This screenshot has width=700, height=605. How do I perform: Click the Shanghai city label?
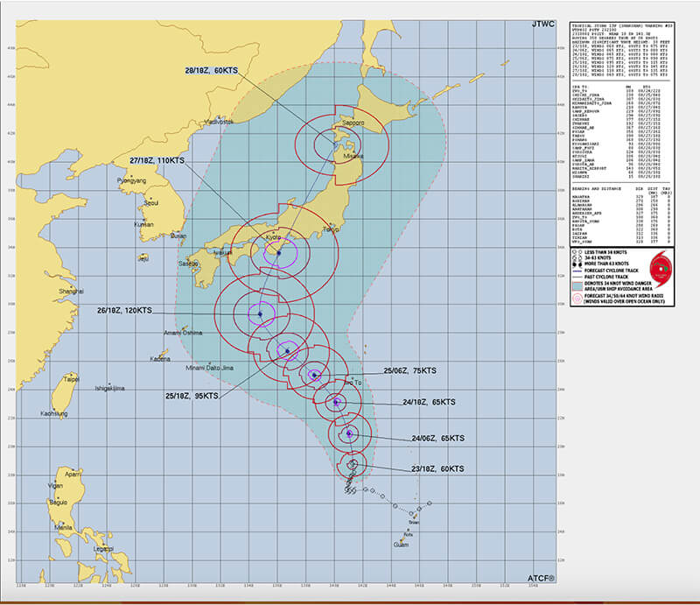click(70, 291)
